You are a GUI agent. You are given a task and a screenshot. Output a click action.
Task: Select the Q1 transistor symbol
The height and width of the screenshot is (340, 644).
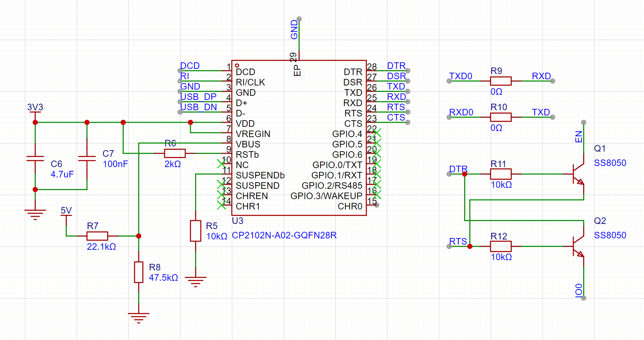(578, 174)
